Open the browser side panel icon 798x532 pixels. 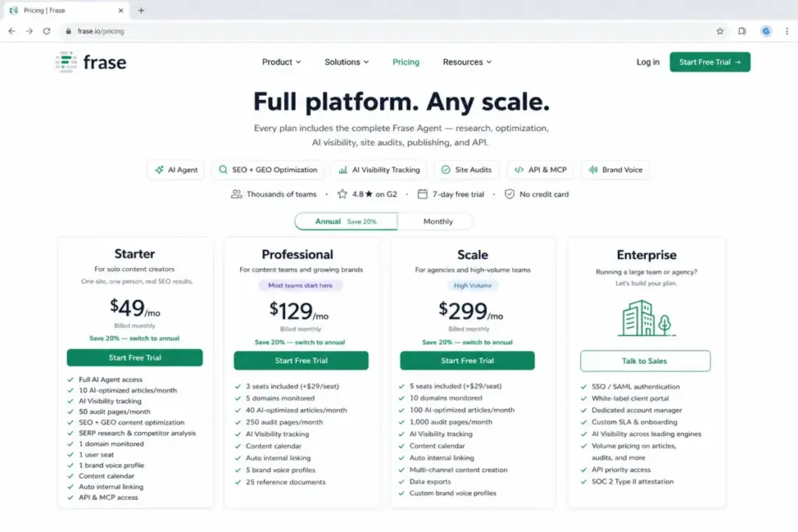coord(742,31)
